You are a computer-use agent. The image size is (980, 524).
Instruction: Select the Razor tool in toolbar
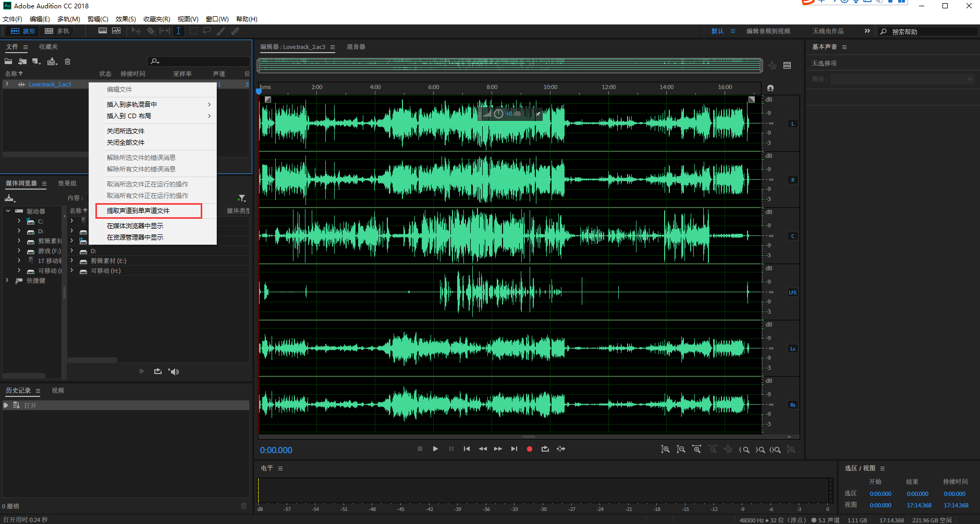tap(151, 31)
